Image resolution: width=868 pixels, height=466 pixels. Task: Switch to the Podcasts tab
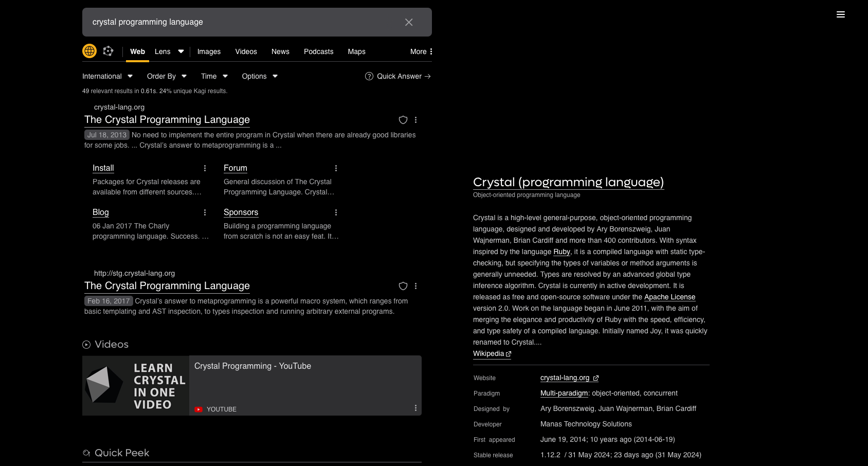click(x=318, y=51)
